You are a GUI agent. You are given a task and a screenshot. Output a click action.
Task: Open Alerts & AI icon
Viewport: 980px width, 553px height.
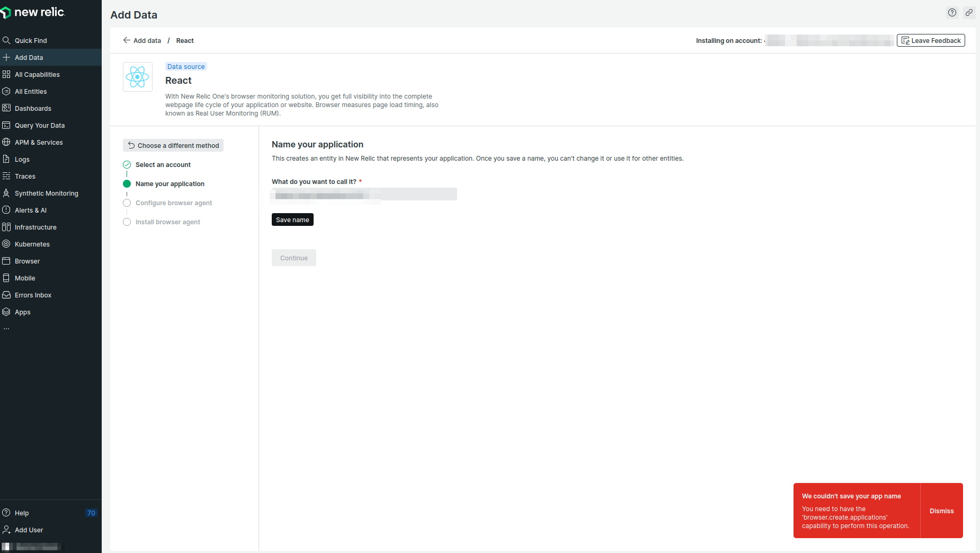tap(6, 210)
